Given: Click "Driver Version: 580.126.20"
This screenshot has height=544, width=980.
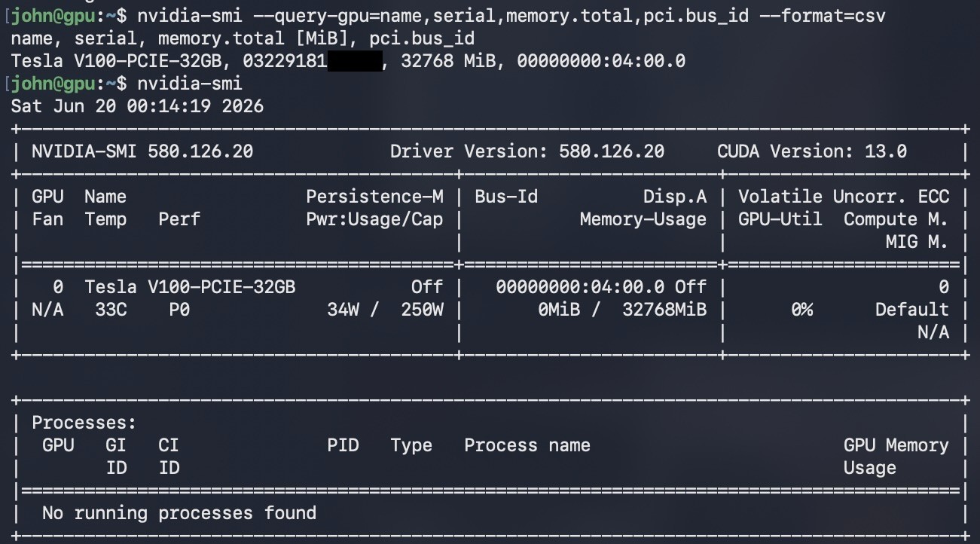Looking at the screenshot, I should [x=527, y=151].
